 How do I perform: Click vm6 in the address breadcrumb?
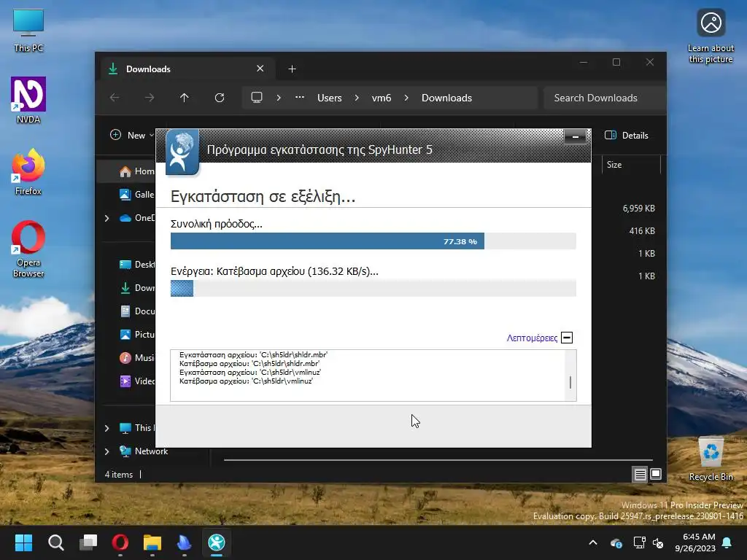point(382,98)
